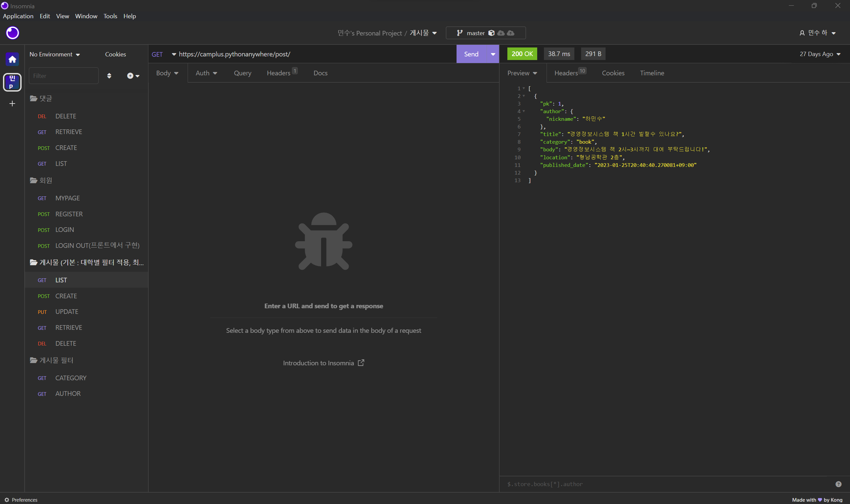Select LOGIN OUT(프론트에서 구현) request
850x504 pixels.
(86, 246)
